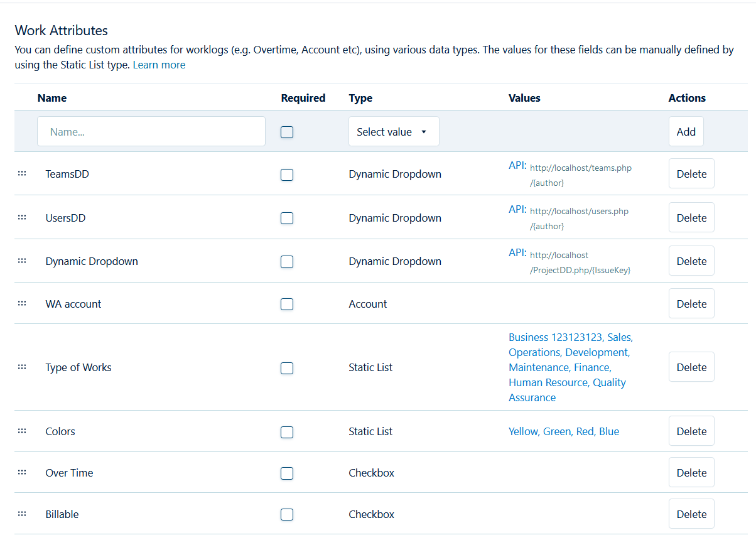Click the drag handle beside UsersDD
This screenshot has height=545, width=756.
[22, 217]
